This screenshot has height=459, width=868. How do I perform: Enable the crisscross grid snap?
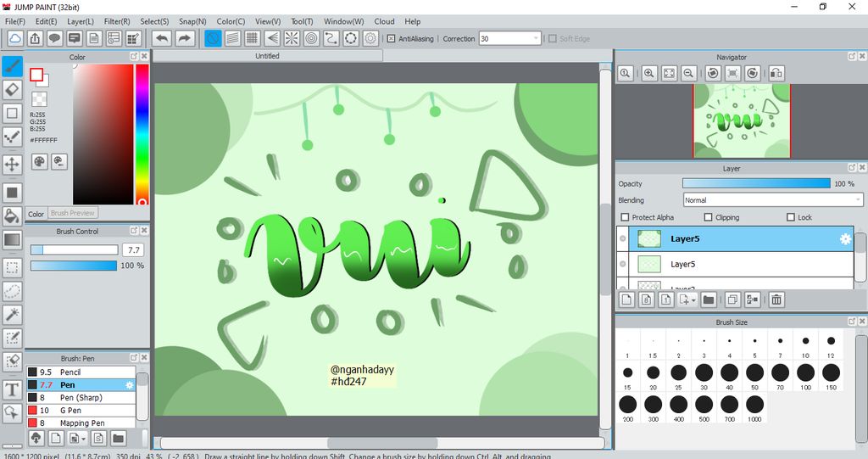click(252, 38)
